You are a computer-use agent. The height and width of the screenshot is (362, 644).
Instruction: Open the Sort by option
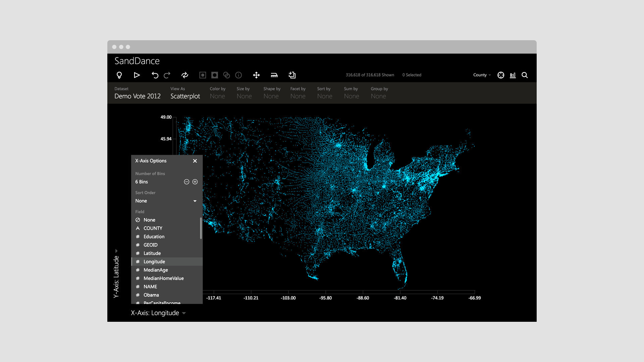[x=325, y=93]
